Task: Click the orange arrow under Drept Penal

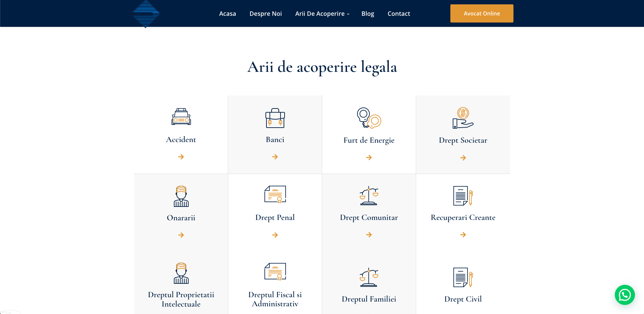Action: (x=275, y=235)
